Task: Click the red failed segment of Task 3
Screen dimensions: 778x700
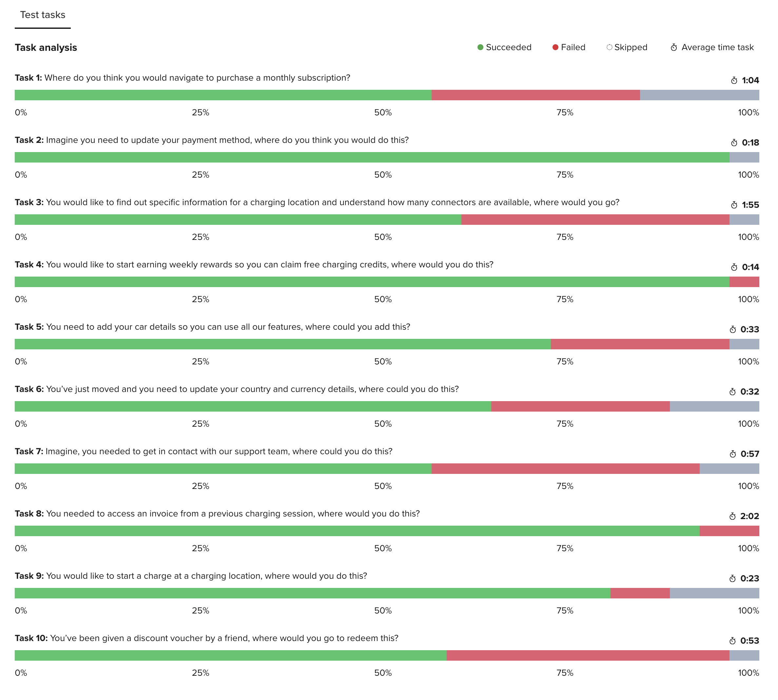Action: [x=595, y=220]
